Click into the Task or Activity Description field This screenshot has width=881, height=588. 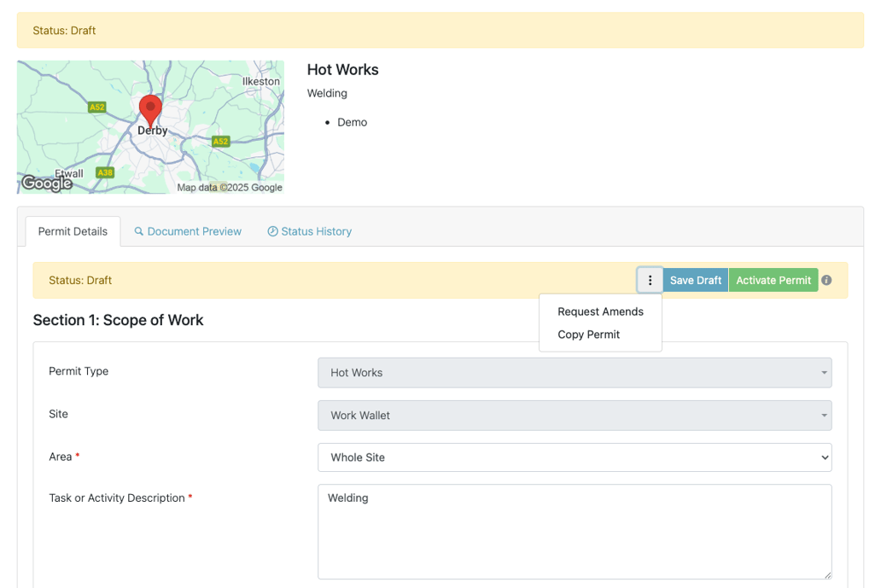[575, 532]
